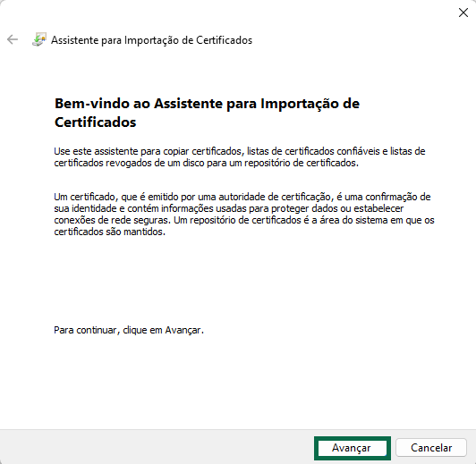Click the Cancelar button
The height and width of the screenshot is (464, 476).
431,448
